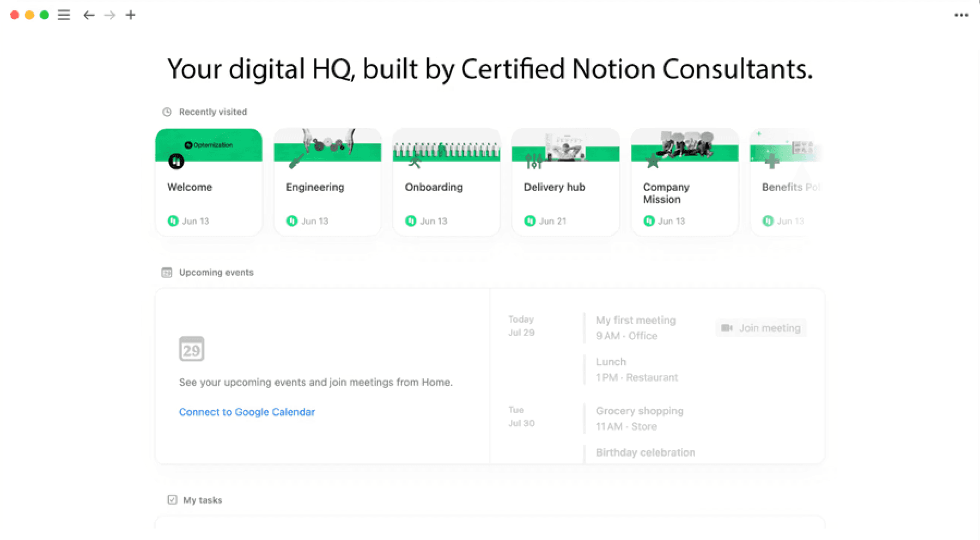980x540 pixels.
Task: Click the Recently visited clock icon
Action: 167,112
